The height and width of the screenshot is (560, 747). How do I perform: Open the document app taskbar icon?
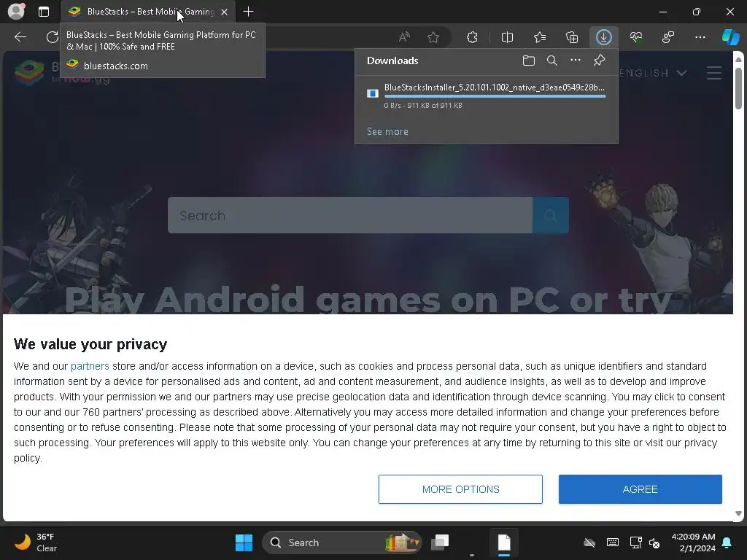[504, 542]
